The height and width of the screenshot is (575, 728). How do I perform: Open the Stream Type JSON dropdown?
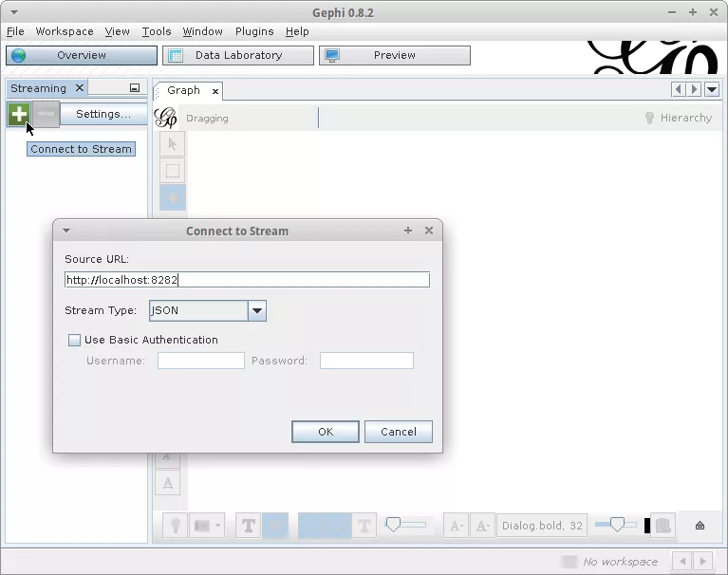pos(257,310)
